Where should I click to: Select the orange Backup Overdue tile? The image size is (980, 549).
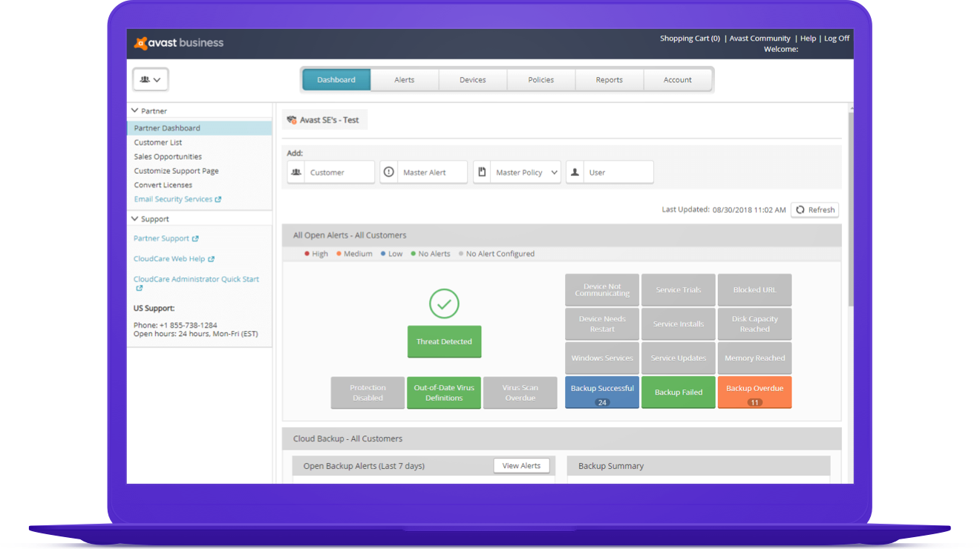(x=754, y=392)
